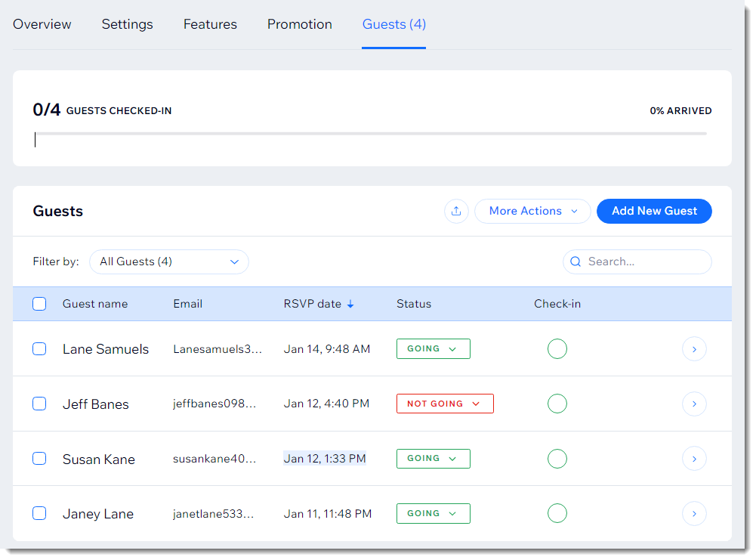Click the Email column header
Viewport: 756px width, 560px height.
point(187,304)
